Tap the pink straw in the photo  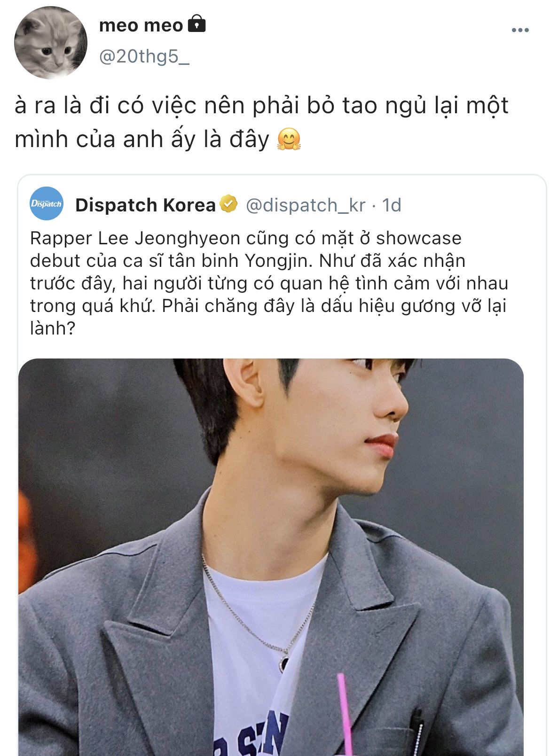point(346,714)
